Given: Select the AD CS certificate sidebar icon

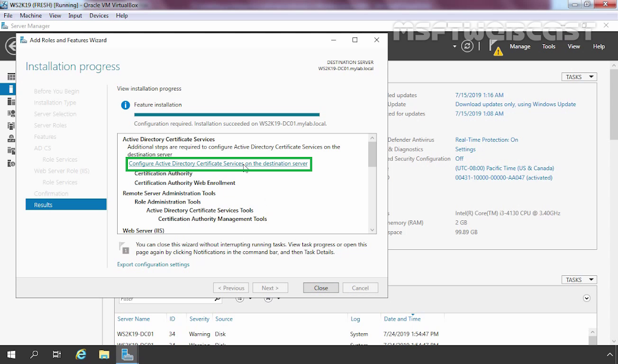Looking at the screenshot, I should [x=11, y=114].
